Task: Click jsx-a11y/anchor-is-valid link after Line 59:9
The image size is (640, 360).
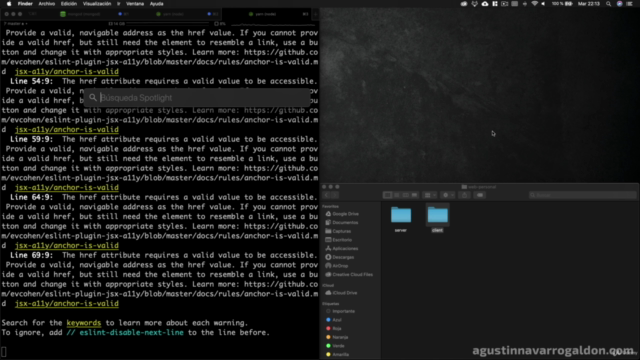Action: pos(67,187)
